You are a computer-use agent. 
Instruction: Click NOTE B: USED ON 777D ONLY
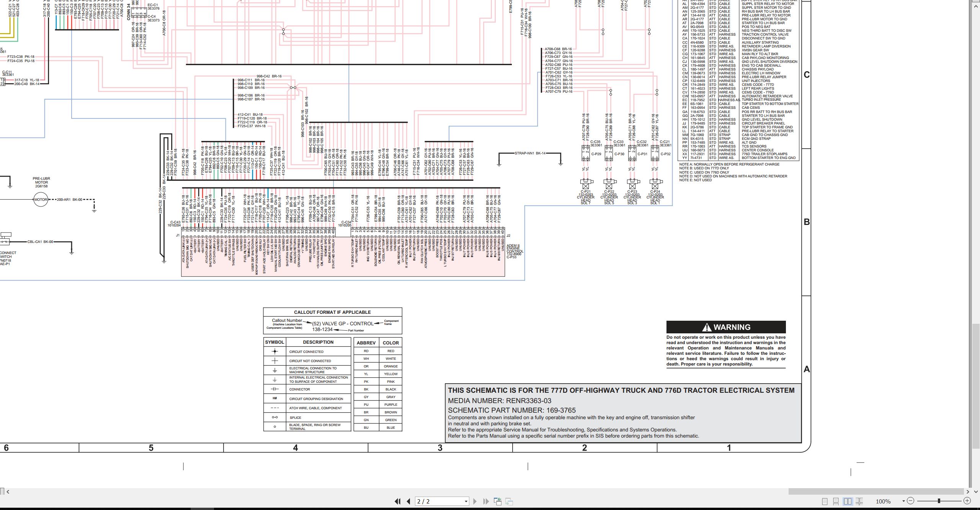pos(704,168)
